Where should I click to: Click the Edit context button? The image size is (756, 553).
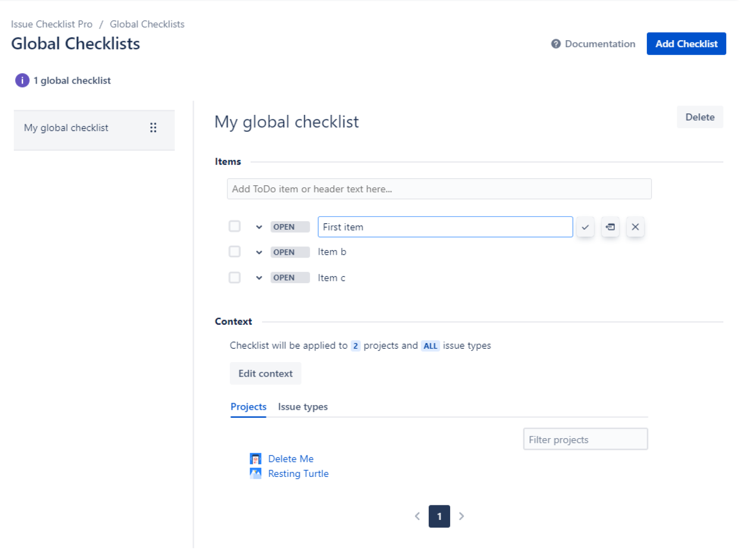click(265, 373)
